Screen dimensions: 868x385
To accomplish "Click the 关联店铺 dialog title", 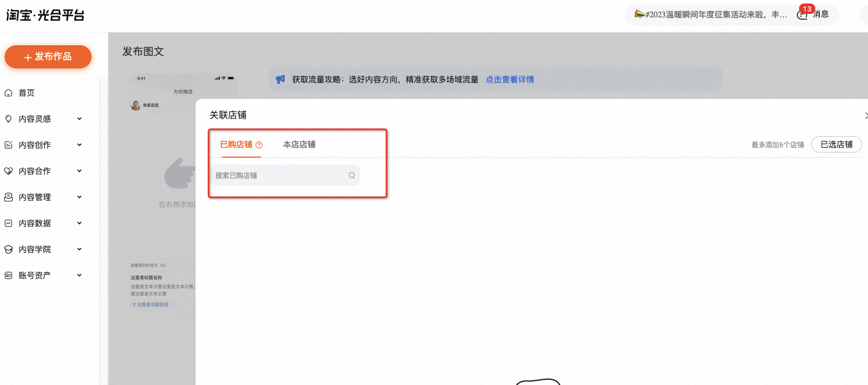I will (x=228, y=115).
